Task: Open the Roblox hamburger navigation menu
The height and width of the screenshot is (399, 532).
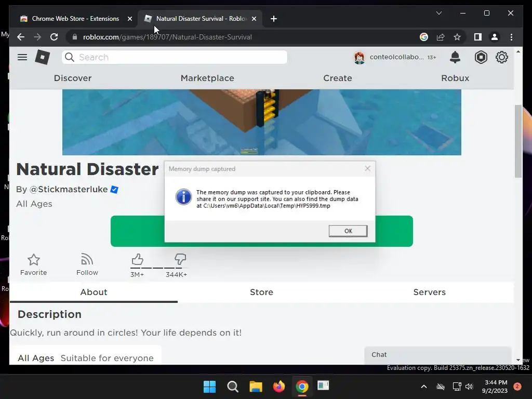Action: [x=22, y=57]
